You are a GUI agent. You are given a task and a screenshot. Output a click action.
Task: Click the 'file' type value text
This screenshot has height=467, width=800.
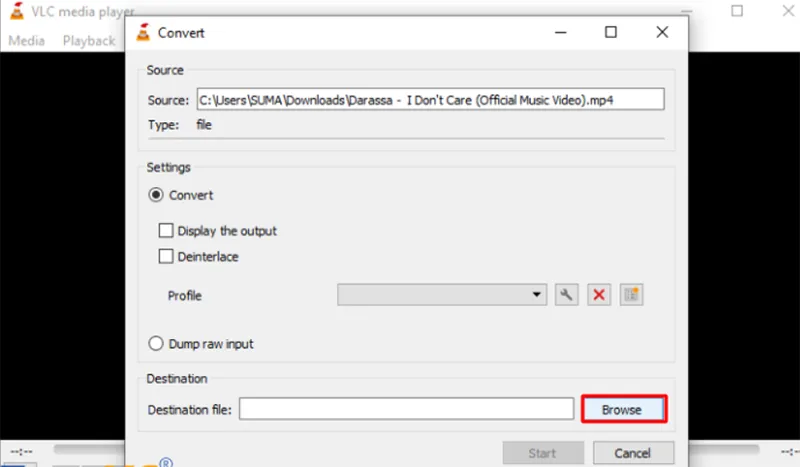click(204, 125)
